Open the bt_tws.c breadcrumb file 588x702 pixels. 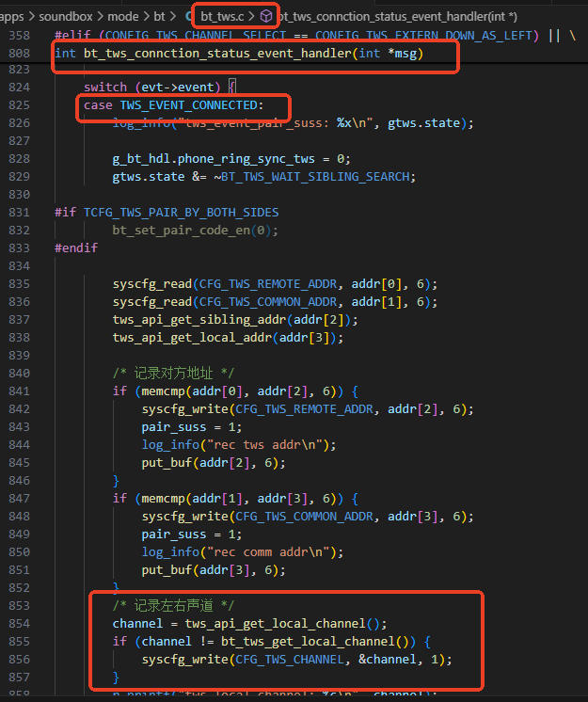coord(222,17)
